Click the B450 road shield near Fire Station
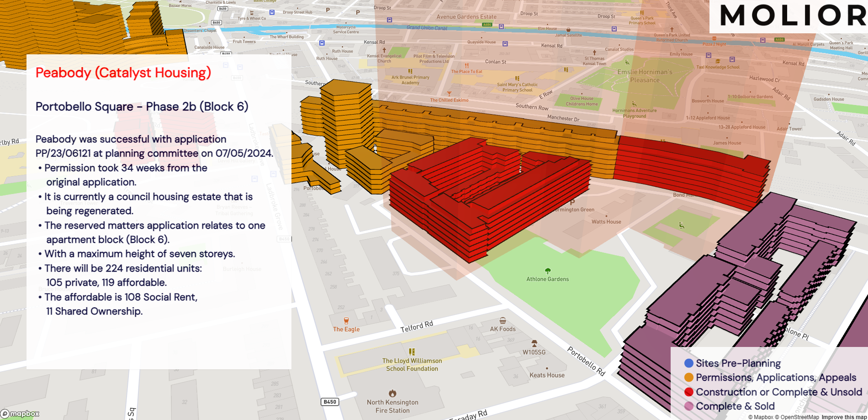This screenshot has height=420, width=868. 330,402
